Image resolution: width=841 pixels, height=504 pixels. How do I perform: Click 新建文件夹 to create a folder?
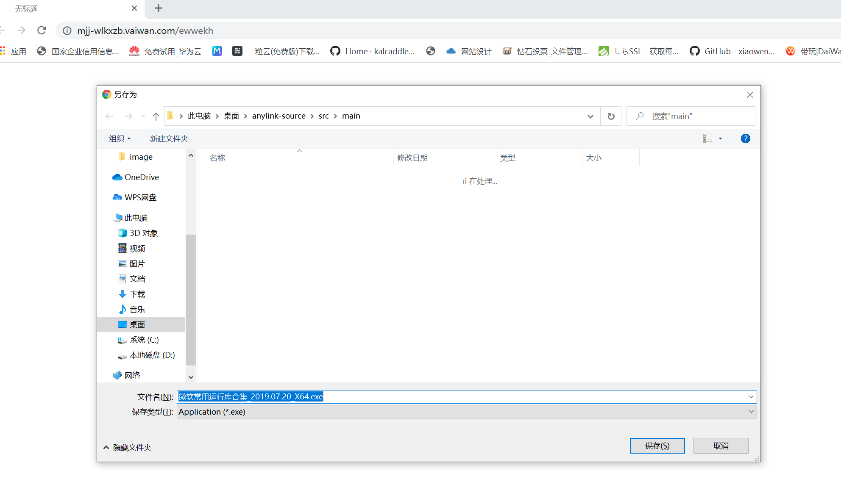pyautogui.click(x=169, y=138)
